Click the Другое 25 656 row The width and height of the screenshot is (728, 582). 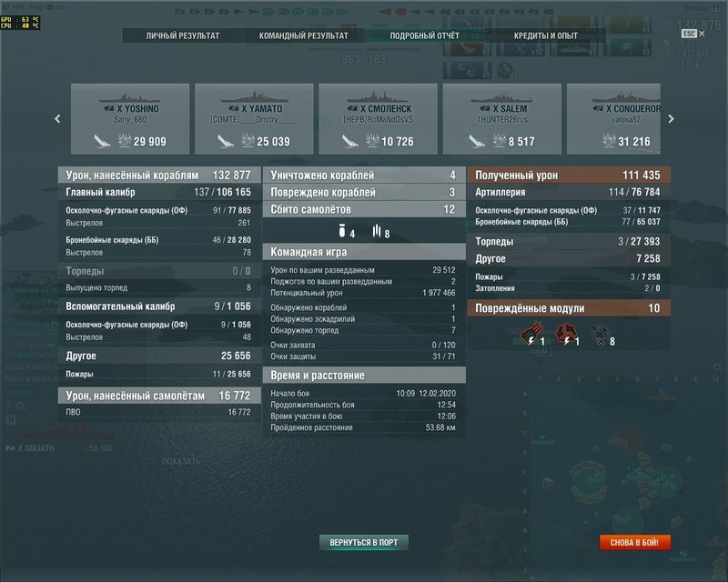[x=158, y=356]
